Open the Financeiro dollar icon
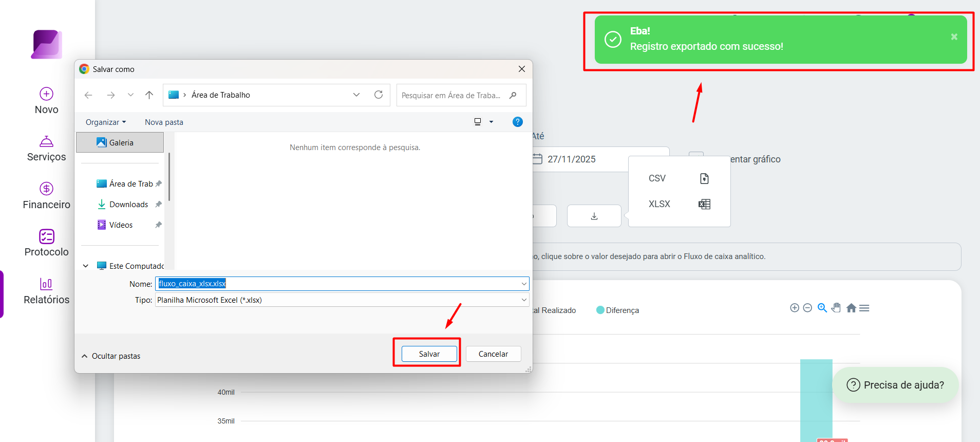 click(x=46, y=189)
